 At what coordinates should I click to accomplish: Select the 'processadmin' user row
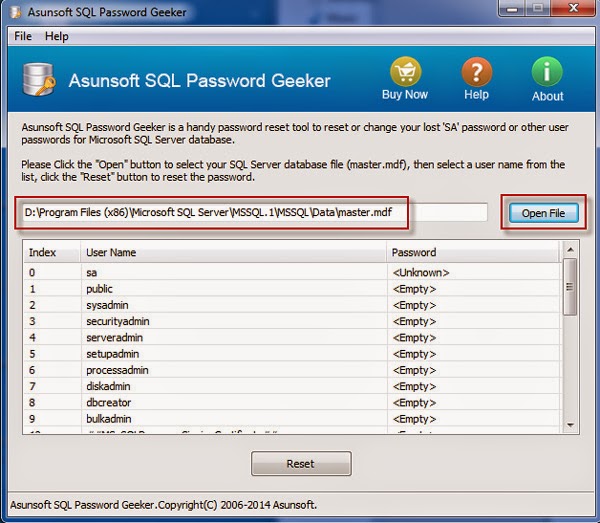[292, 370]
